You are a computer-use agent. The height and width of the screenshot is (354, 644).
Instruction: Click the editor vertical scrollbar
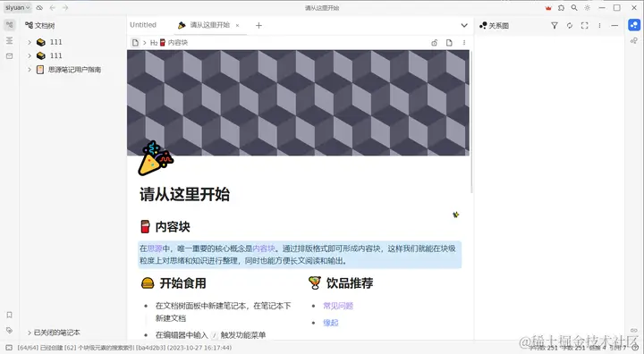[x=471, y=122]
